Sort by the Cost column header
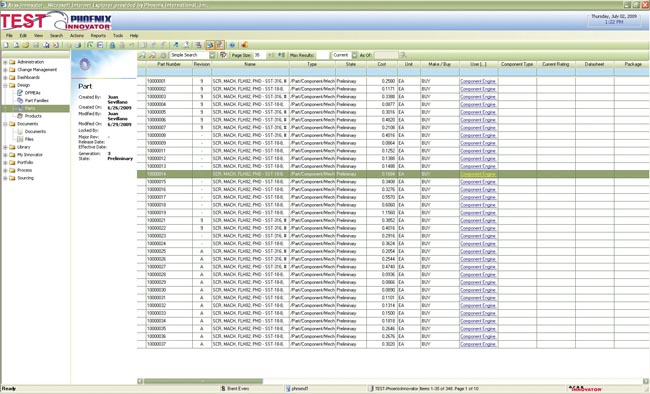 point(382,64)
